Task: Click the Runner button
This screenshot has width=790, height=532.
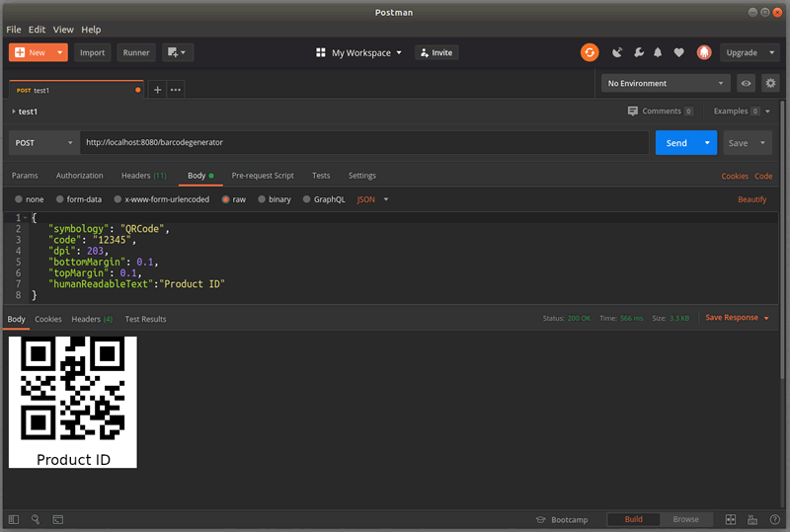Action: point(136,52)
